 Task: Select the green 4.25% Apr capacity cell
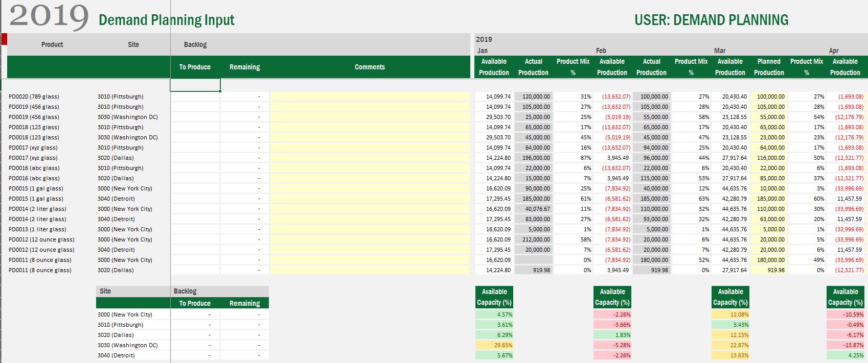coord(845,355)
